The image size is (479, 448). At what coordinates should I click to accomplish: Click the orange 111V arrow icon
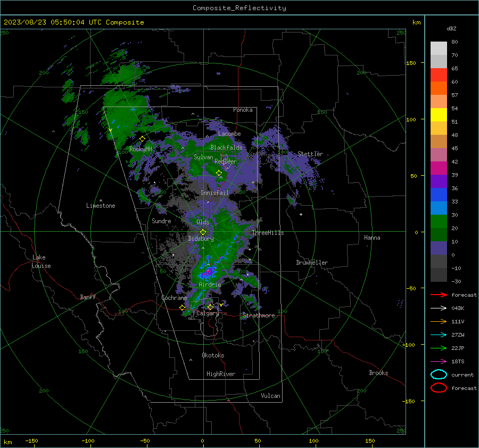pos(439,321)
